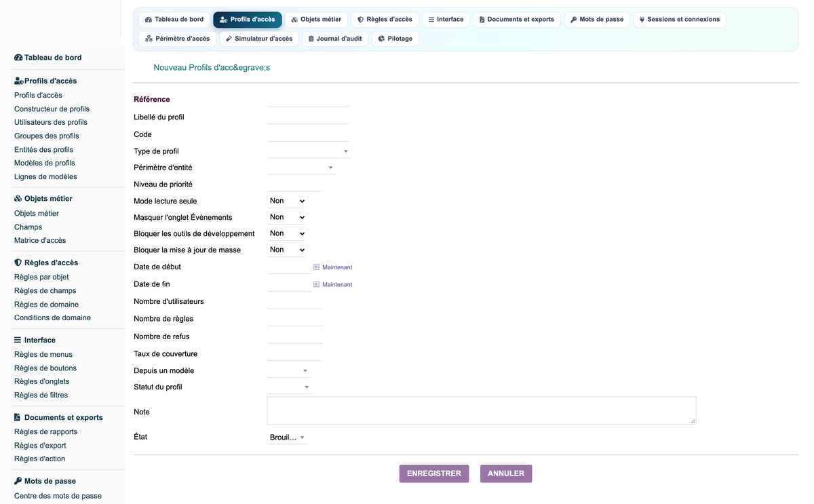Open Modèles de profils in sidebar
This screenshot has height=504, width=814.
(x=45, y=163)
